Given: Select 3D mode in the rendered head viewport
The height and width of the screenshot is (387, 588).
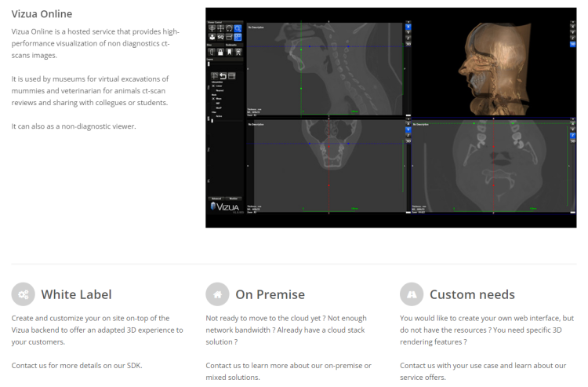Looking at the screenshot, I should click(x=572, y=44).
